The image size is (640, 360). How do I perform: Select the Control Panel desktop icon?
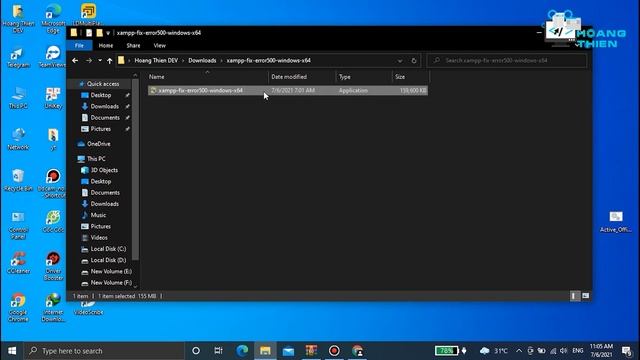[18, 225]
